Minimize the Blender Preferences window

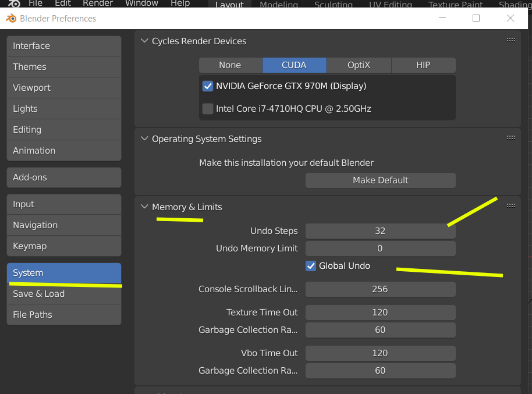tap(442, 18)
